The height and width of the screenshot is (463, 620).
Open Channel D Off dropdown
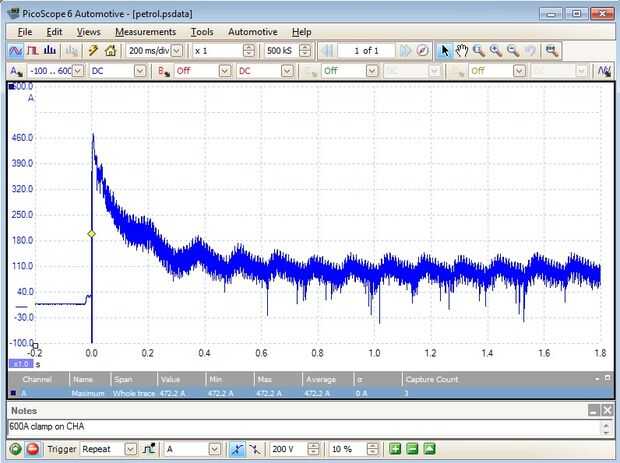coord(519,71)
